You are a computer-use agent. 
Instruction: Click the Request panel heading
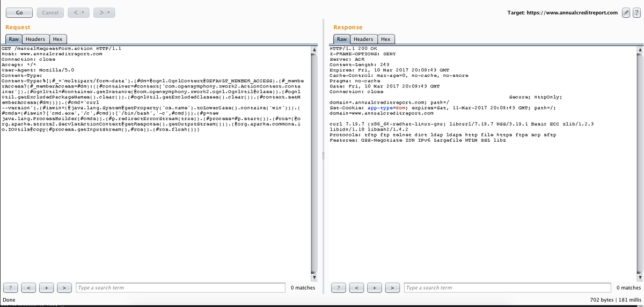click(18, 27)
